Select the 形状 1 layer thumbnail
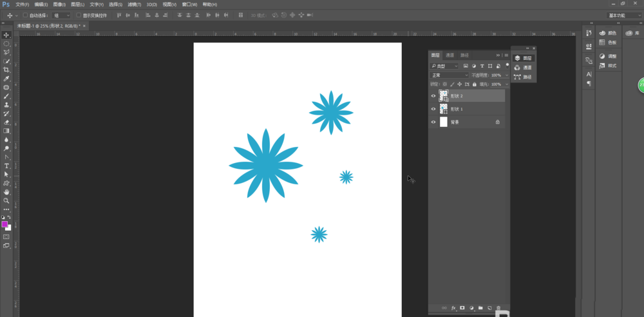The width and height of the screenshot is (644, 317). (444, 109)
